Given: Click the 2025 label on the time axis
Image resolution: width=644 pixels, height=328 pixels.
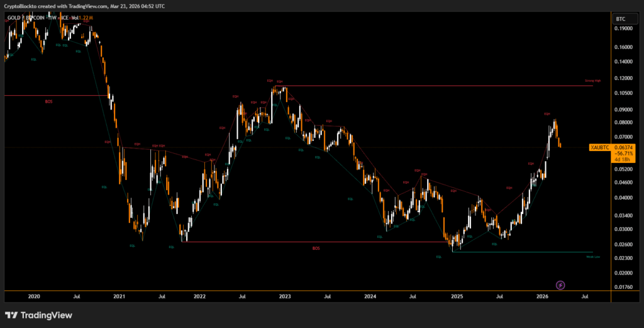Looking at the screenshot, I should [456, 296].
